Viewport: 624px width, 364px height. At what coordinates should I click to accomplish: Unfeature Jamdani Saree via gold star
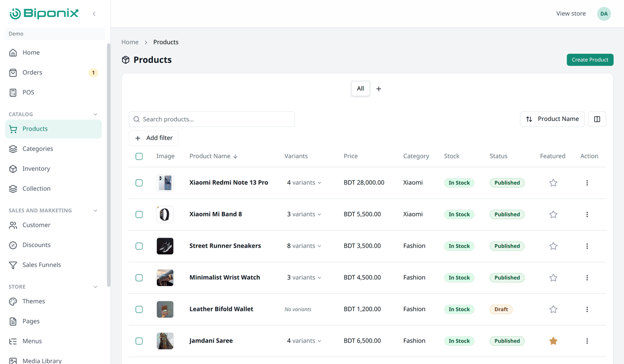553,341
